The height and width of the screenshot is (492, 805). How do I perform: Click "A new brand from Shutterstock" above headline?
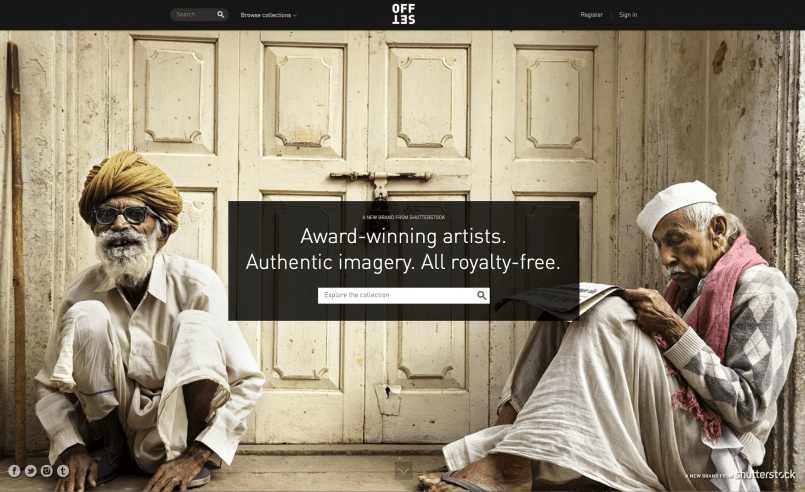(x=404, y=217)
